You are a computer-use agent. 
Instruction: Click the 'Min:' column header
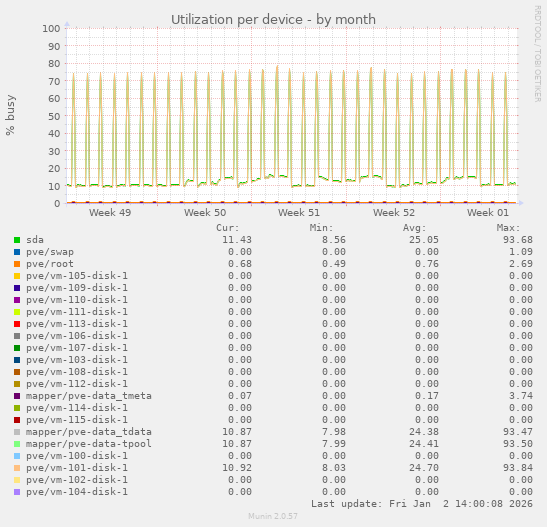click(x=321, y=228)
